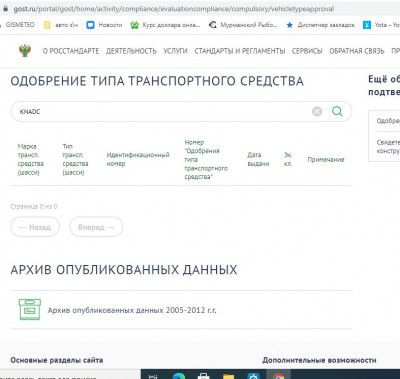
Task: Open the GISMETEO bookmark
Action: [19, 25]
